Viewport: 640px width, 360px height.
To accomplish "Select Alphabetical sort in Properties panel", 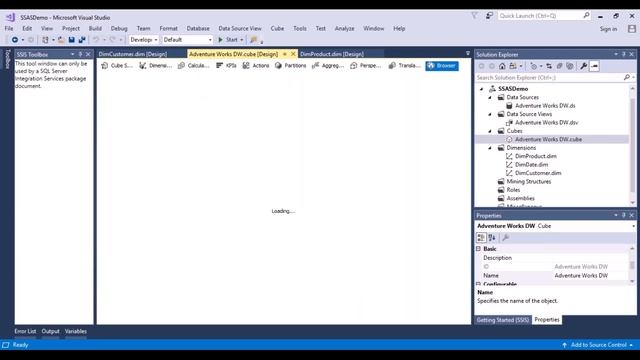I will tap(492, 238).
